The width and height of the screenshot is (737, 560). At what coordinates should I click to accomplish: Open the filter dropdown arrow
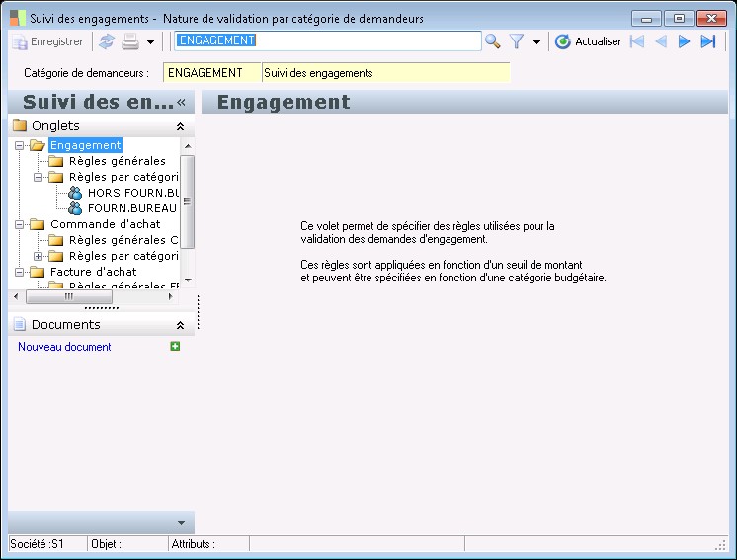coord(536,42)
